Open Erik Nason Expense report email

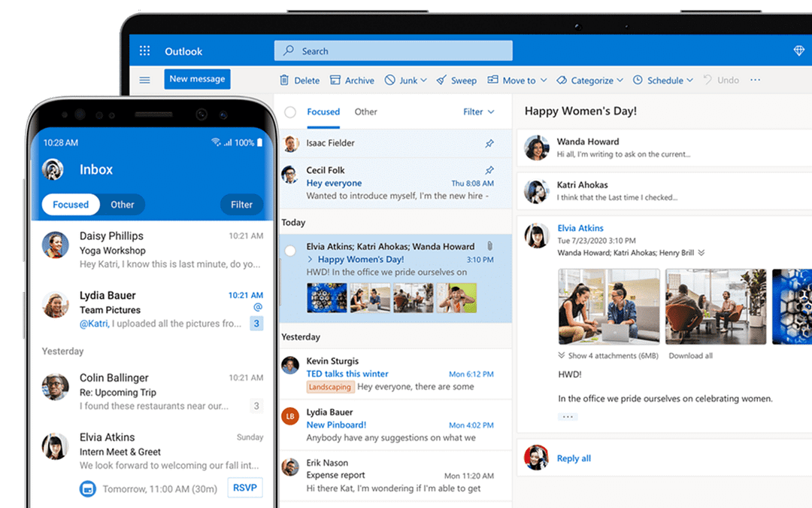[395, 476]
